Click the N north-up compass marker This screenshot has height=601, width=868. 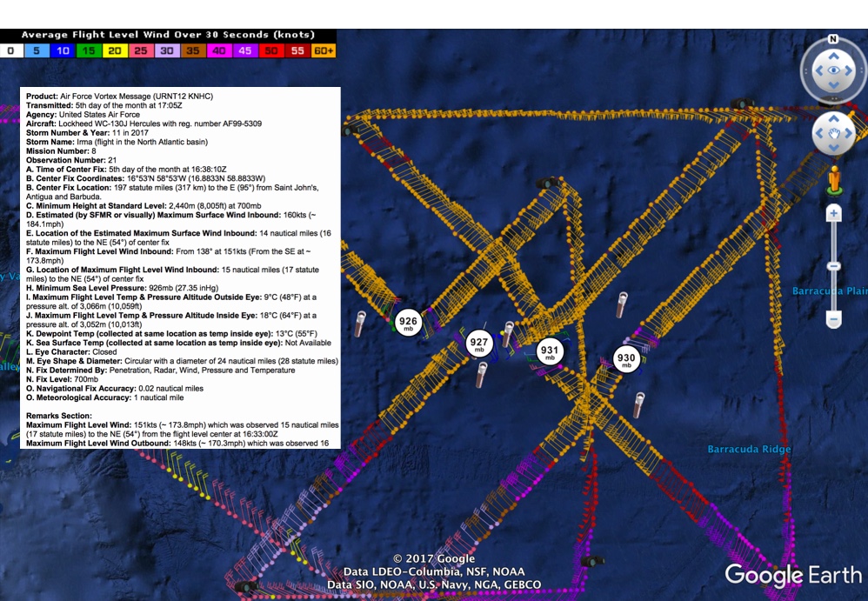tap(833, 39)
